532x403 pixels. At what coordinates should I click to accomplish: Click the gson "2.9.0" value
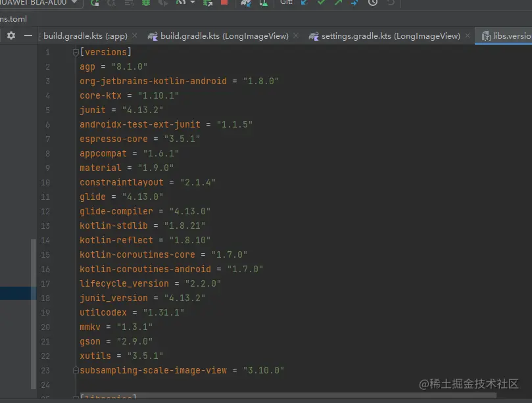coord(135,342)
